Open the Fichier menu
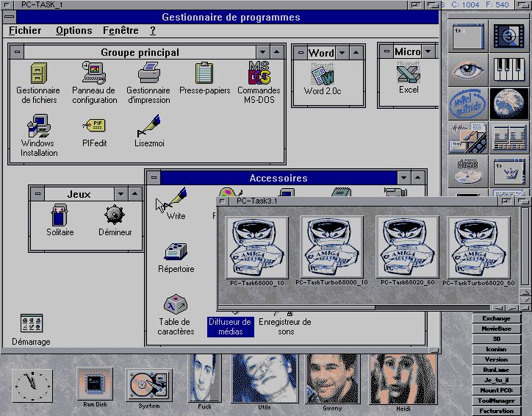This screenshot has width=532, height=416. (x=25, y=31)
